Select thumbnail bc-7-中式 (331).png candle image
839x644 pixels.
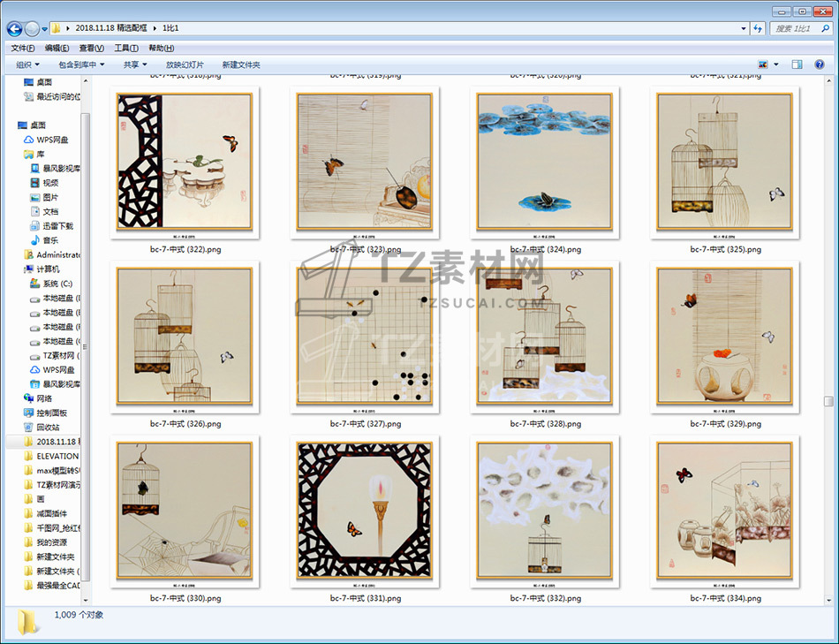point(365,511)
